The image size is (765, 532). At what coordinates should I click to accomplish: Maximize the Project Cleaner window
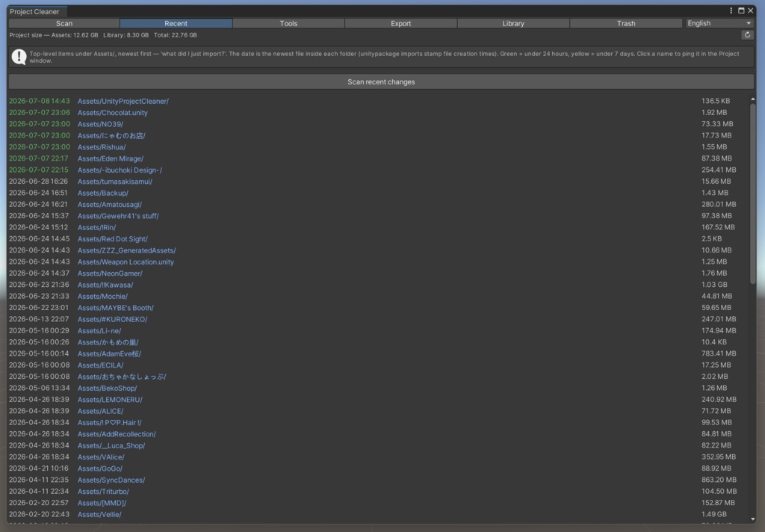(741, 10)
